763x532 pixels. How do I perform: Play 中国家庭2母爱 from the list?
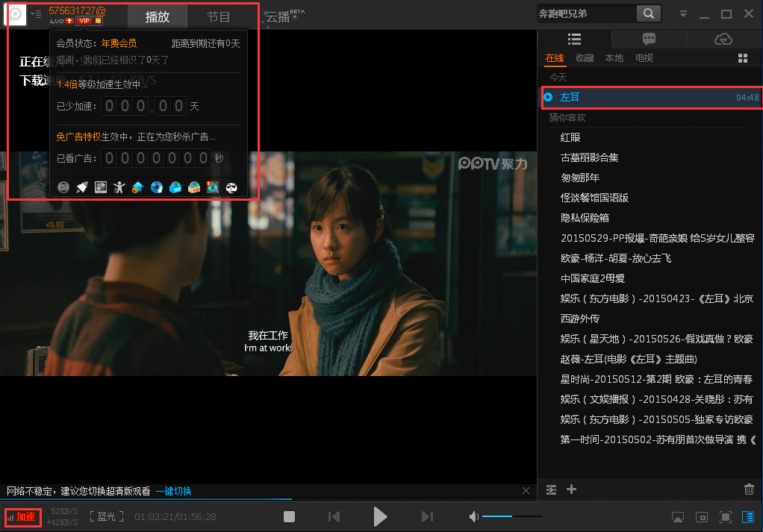point(593,278)
